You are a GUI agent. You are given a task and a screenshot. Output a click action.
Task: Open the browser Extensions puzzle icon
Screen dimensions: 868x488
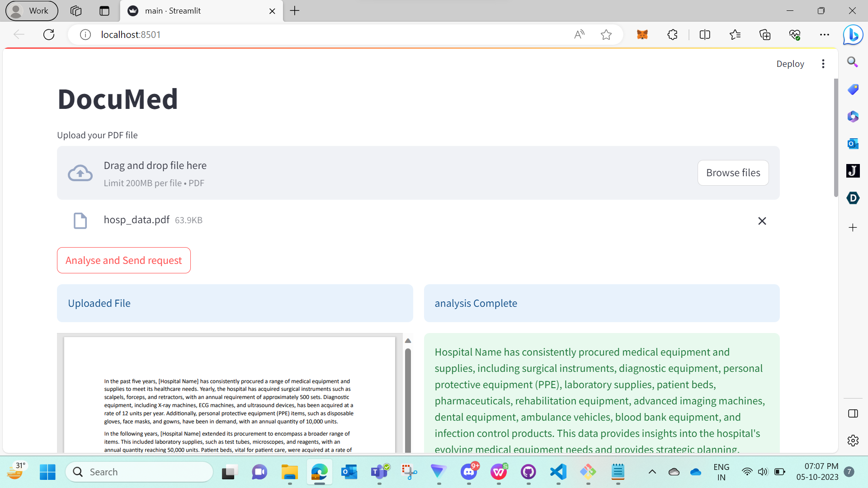pyautogui.click(x=672, y=34)
